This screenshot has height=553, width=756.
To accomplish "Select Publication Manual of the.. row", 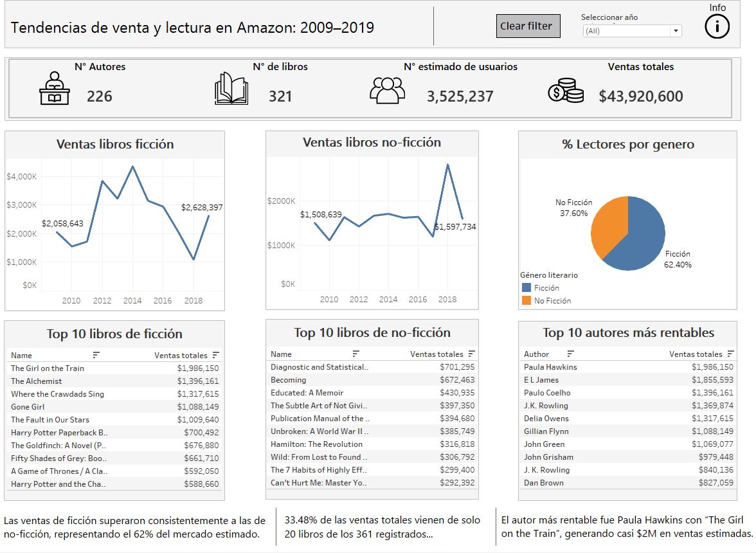I will click(372, 419).
